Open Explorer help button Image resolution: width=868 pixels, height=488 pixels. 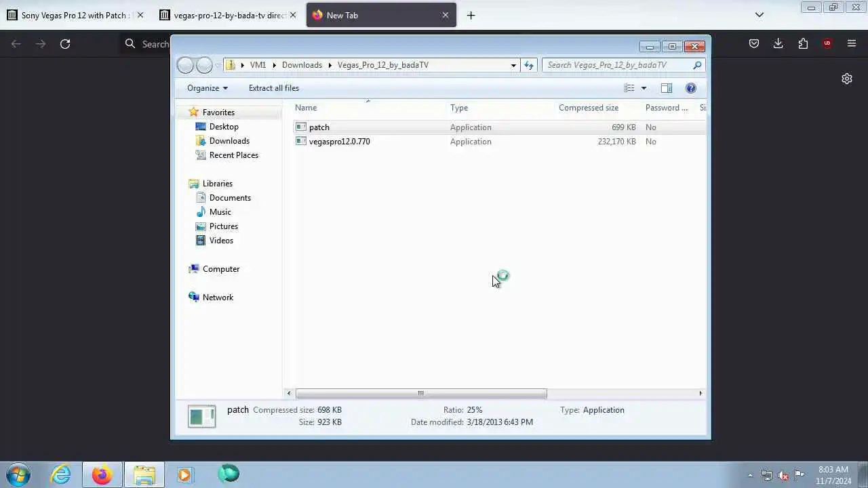691,88
